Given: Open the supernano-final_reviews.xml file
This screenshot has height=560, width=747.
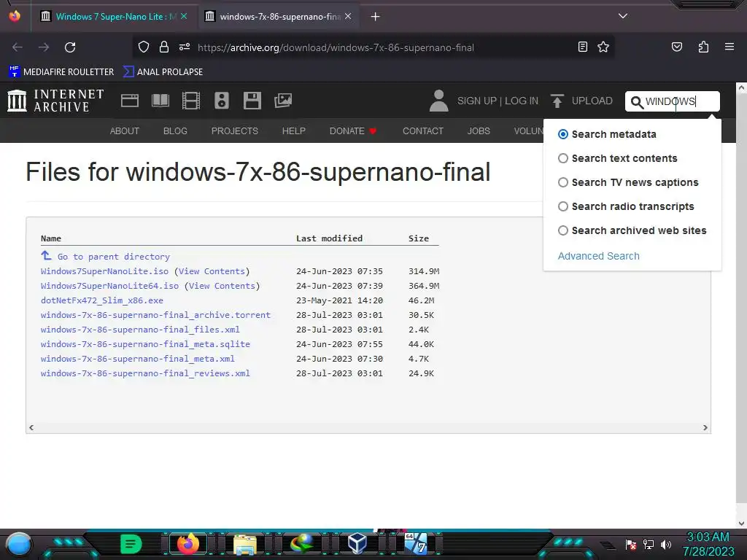Looking at the screenshot, I should coord(145,373).
